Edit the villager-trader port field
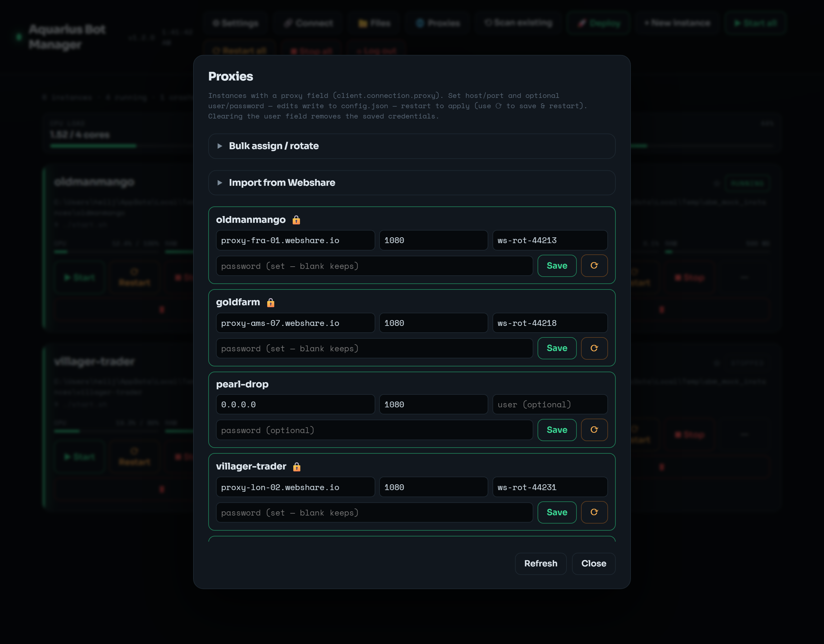Viewport: 824px width, 644px height. pyautogui.click(x=434, y=487)
